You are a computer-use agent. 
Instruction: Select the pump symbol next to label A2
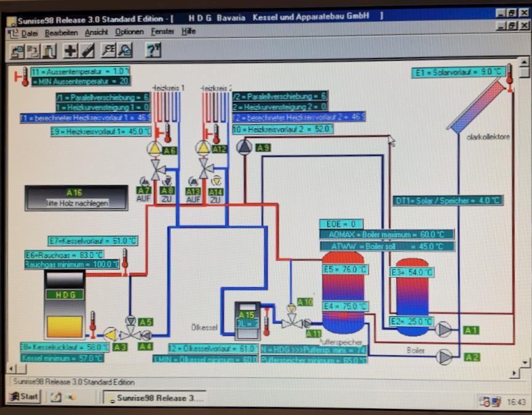[444, 357]
